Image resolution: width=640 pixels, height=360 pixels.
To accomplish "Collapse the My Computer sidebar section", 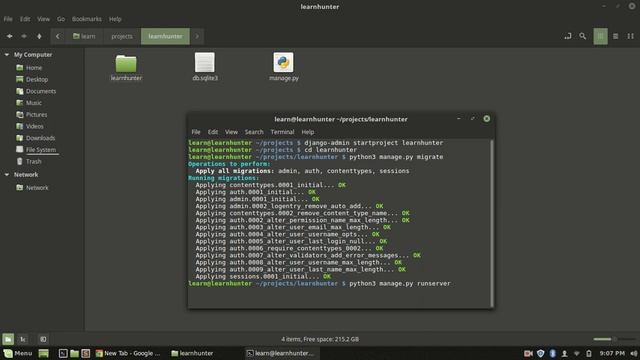I will click(7, 54).
